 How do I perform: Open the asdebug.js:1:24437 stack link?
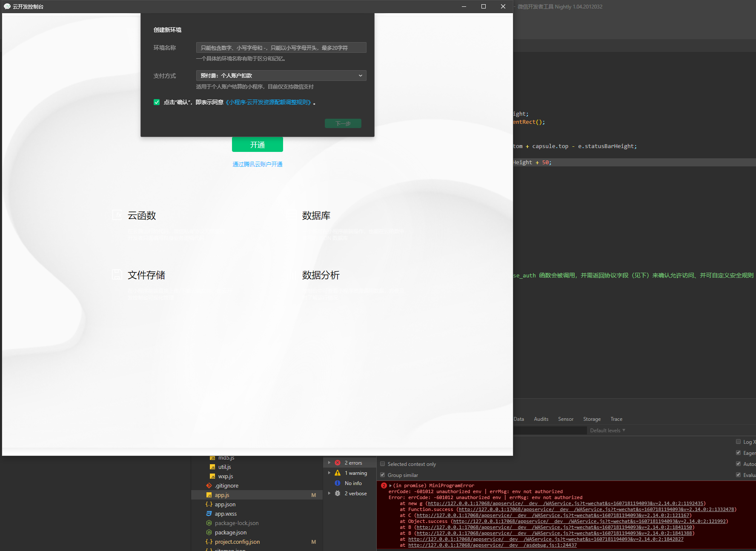[493, 545]
